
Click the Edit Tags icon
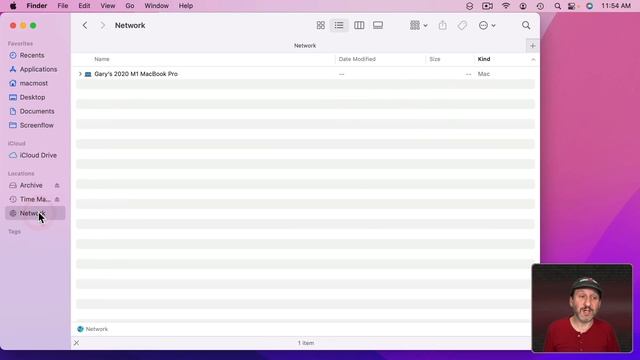pos(462,25)
